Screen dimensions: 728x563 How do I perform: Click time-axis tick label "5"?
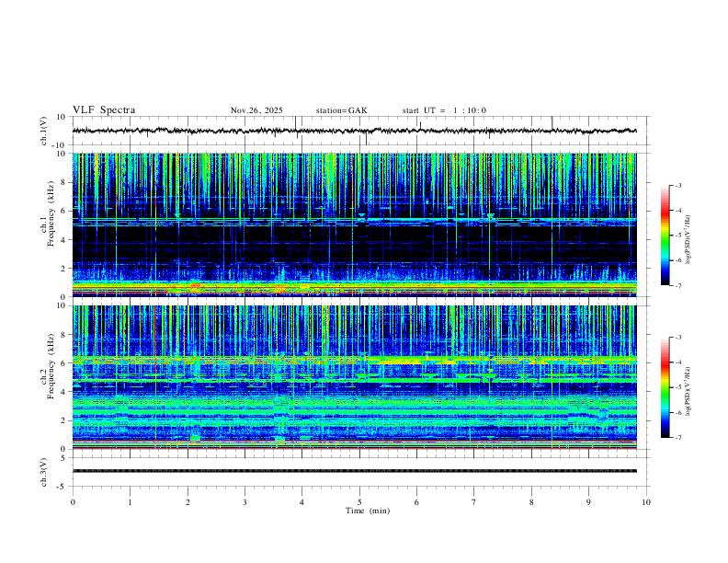click(x=359, y=502)
